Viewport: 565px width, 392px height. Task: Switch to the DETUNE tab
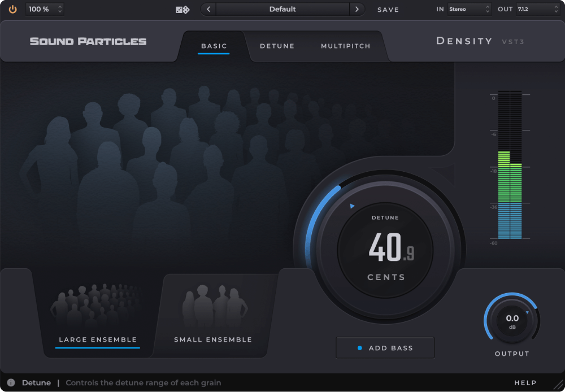pos(277,46)
